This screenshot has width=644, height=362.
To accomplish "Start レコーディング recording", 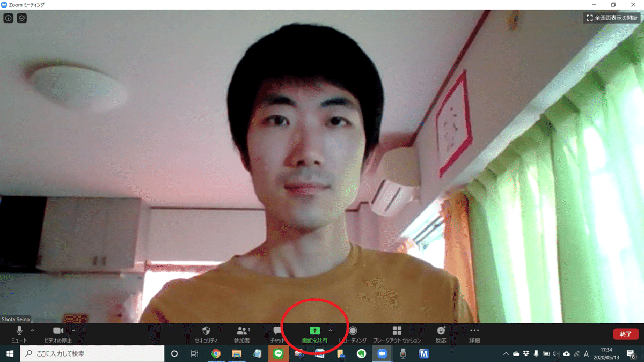I will tap(353, 334).
